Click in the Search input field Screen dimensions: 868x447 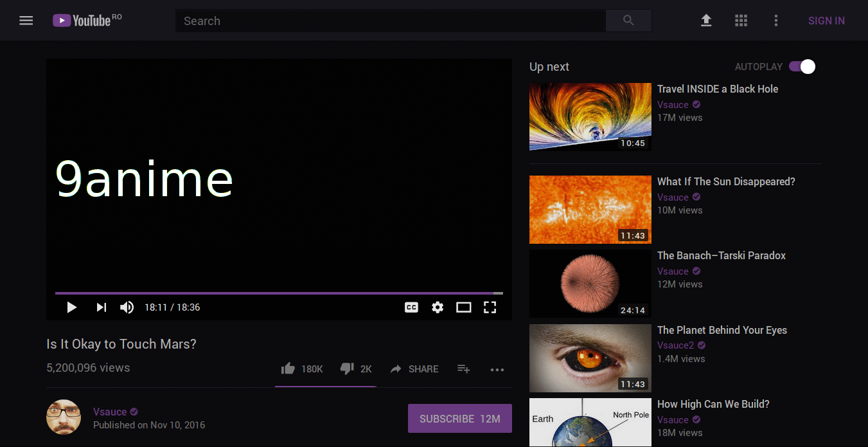(x=390, y=21)
